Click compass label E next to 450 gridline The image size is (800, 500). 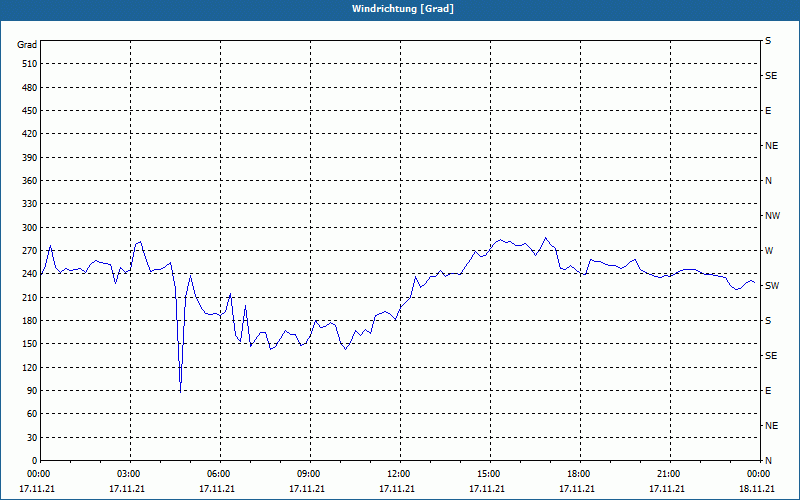(768, 111)
